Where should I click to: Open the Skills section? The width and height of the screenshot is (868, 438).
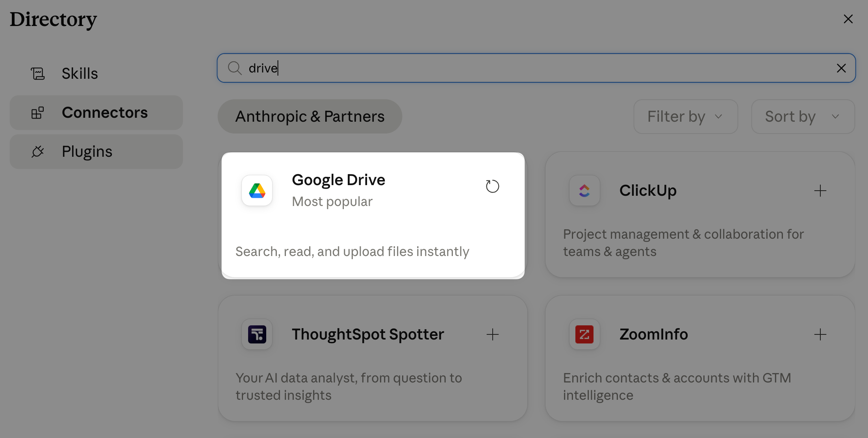(96, 74)
